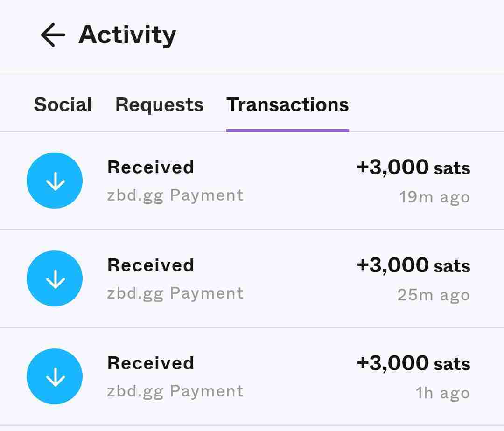Click +3,000 sats amount from 25m ago
504x431 pixels.
[413, 265]
